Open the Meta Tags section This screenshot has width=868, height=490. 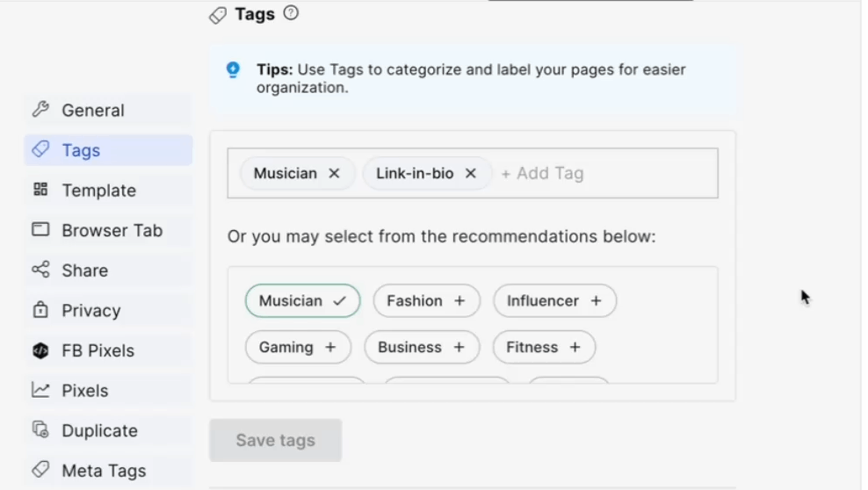[x=108, y=471]
